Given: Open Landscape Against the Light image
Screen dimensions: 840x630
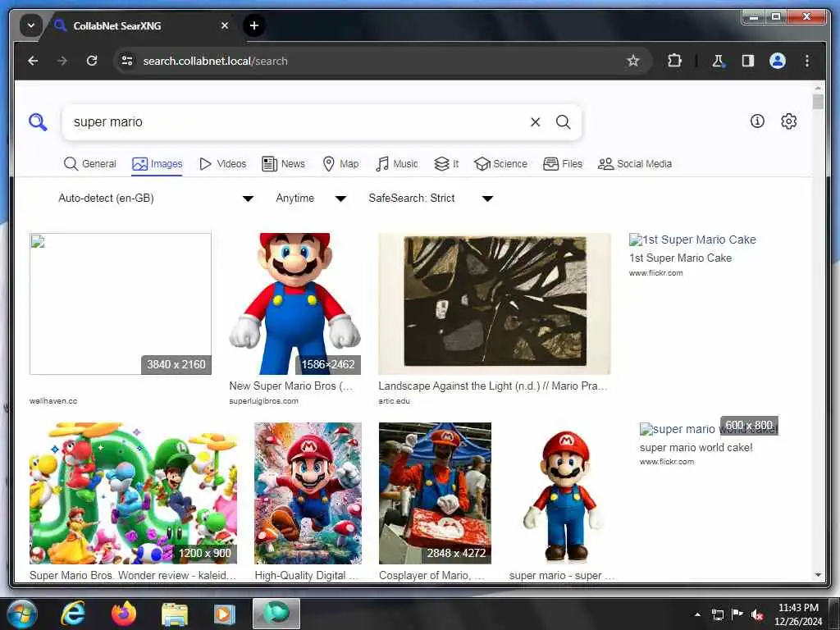Looking at the screenshot, I should (495, 304).
